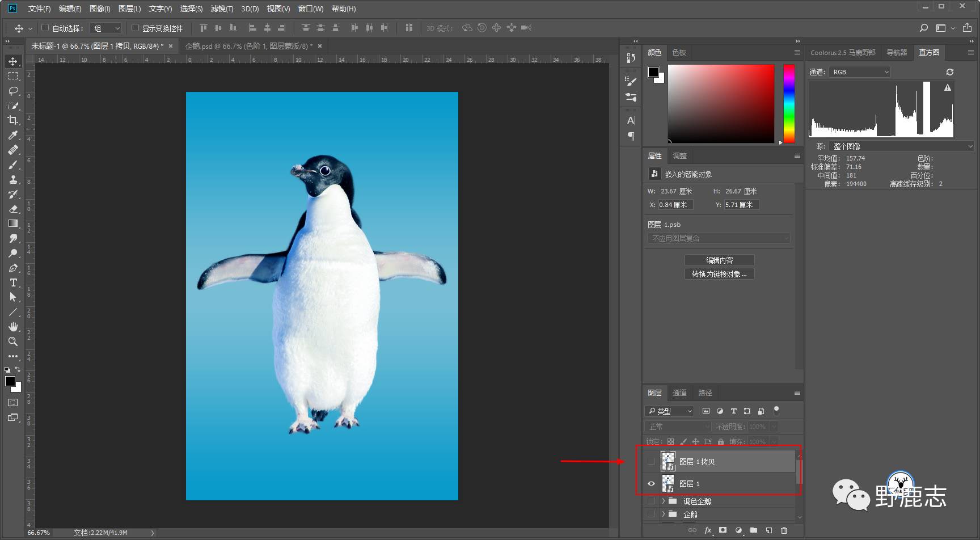This screenshot has width=980, height=540.
Task: Switch to the 通道 tab
Action: click(x=679, y=393)
